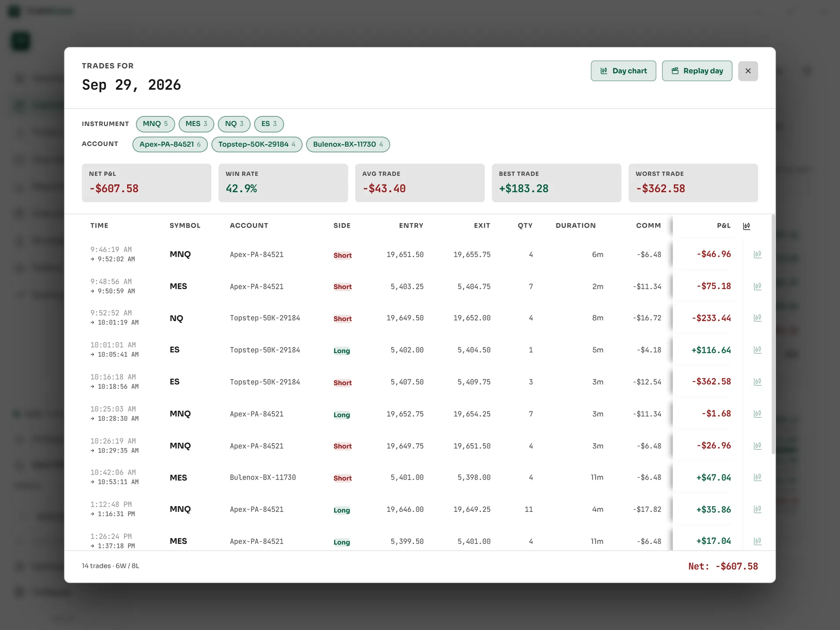Sort by ACCOUNT column header
The height and width of the screenshot is (630, 840).
tap(249, 226)
